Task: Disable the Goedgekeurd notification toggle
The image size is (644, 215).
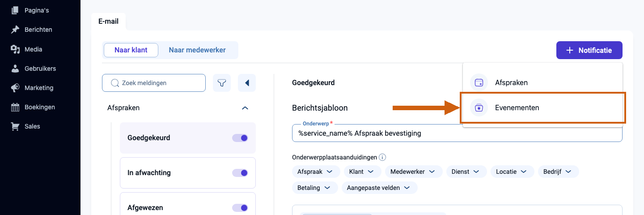Action: 240,138
